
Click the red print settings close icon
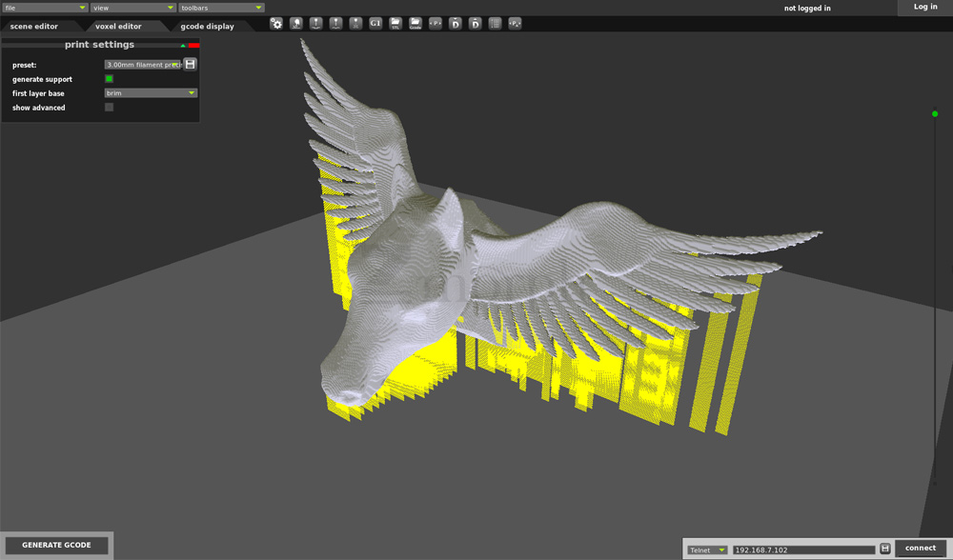[193, 45]
